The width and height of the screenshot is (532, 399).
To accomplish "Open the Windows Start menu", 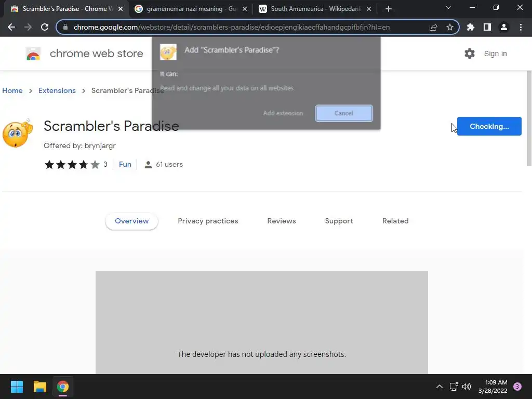I will click(x=17, y=387).
